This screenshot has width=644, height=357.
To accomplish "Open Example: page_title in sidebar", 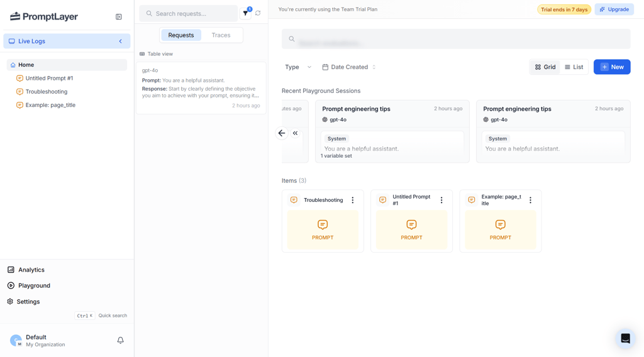I will pos(50,105).
